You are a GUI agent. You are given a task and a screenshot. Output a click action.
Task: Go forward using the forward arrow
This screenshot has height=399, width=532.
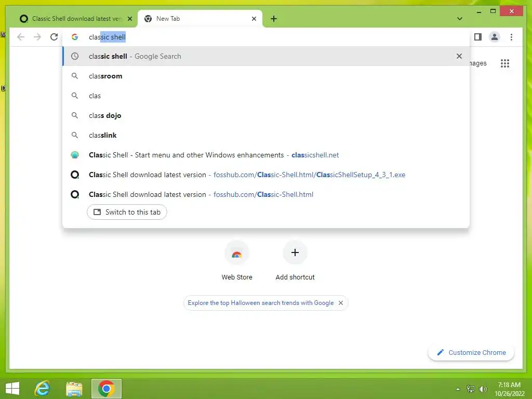(x=37, y=37)
